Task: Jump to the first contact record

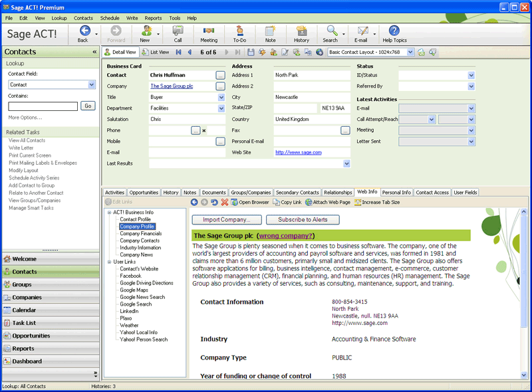Action: tap(179, 52)
